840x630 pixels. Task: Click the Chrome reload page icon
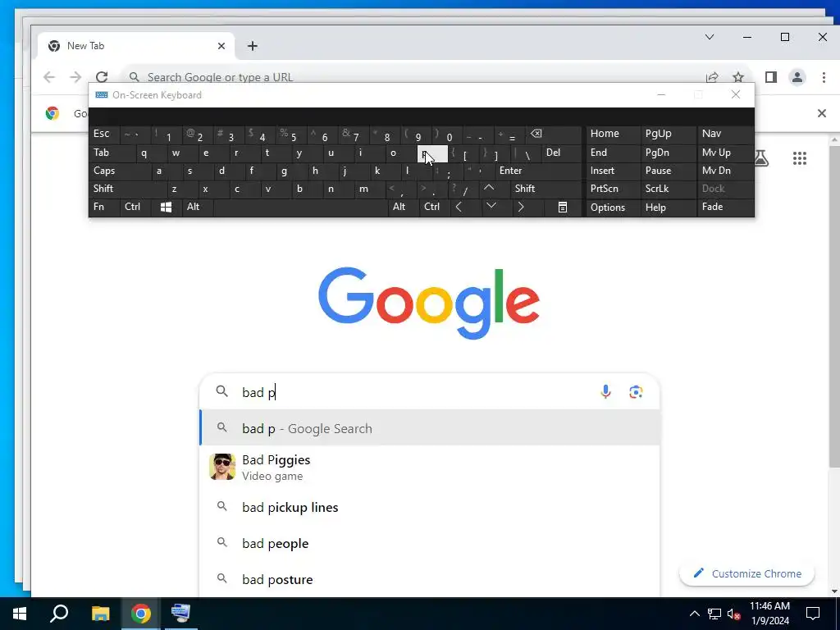(102, 77)
